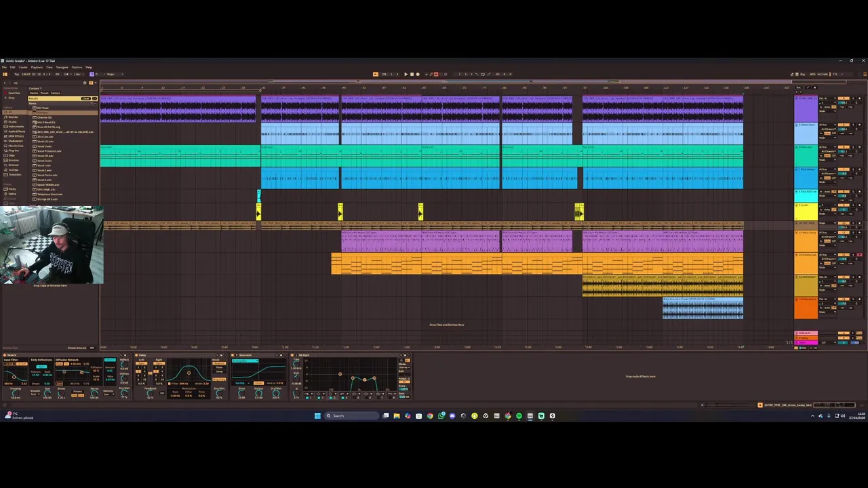Open the Playback menu
The height and width of the screenshot is (488, 868).
(x=37, y=67)
